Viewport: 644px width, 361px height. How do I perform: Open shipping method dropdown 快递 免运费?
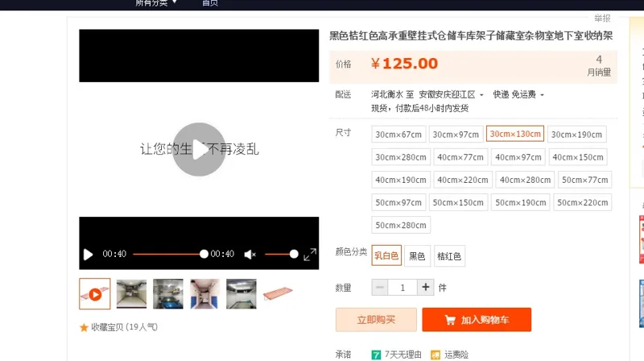pyautogui.click(x=518, y=94)
